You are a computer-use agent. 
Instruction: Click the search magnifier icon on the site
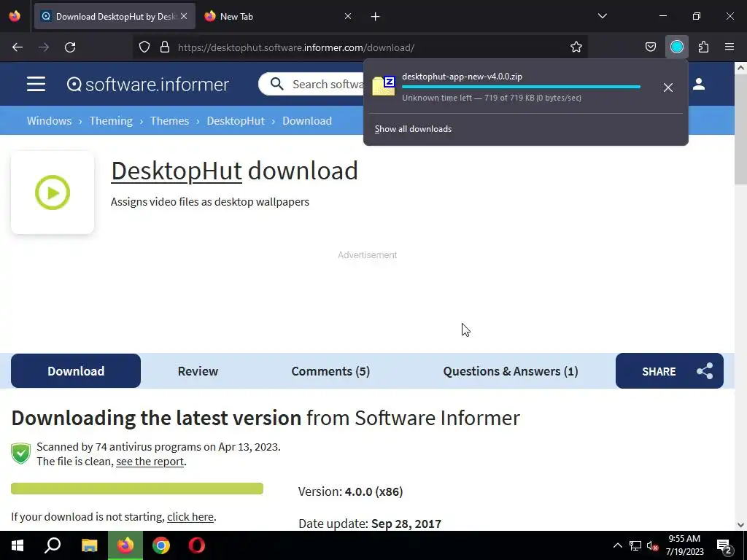point(276,85)
